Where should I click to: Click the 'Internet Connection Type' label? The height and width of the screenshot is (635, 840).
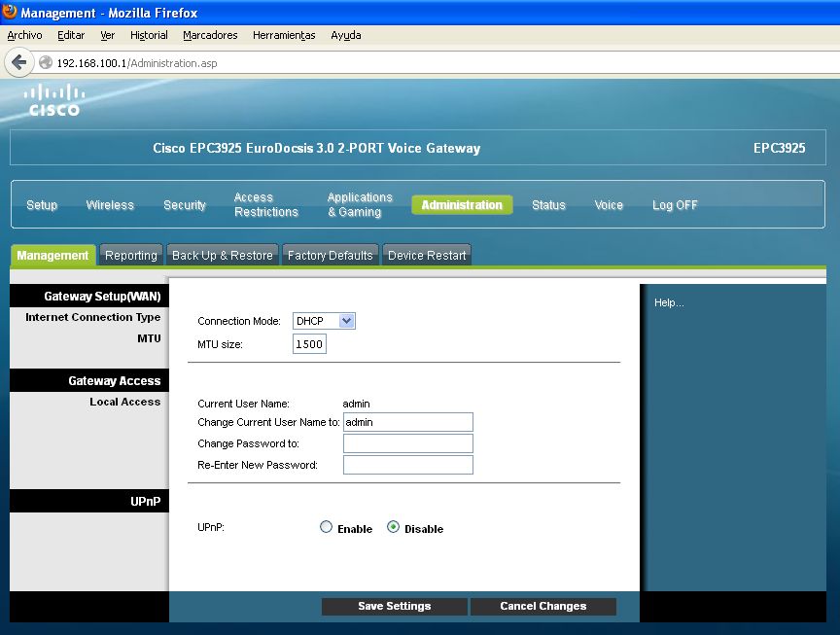92,317
